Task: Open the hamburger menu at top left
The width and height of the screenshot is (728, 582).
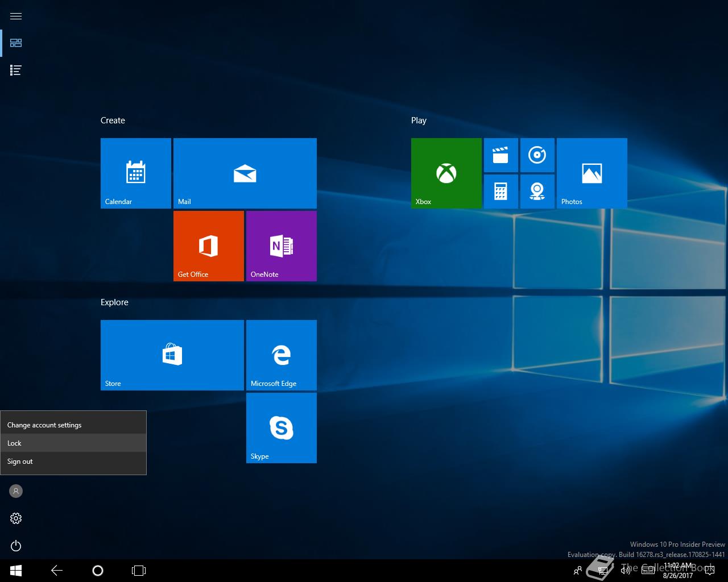Action: [x=16, y=16]
